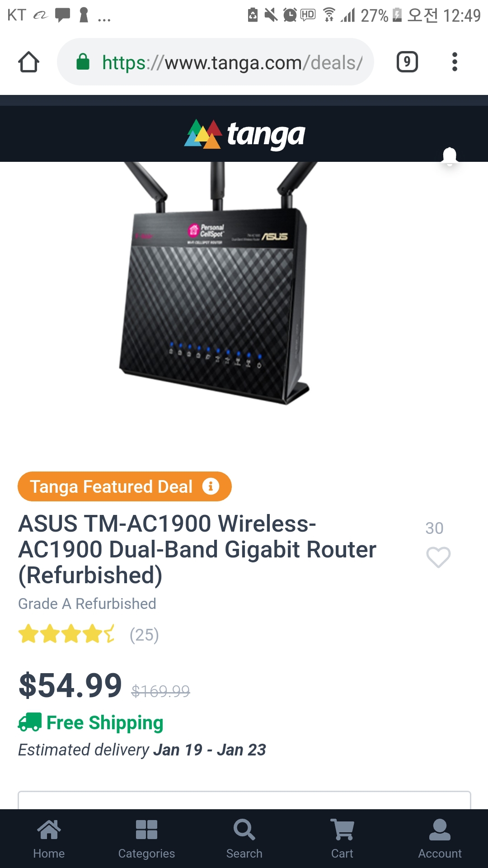The width and height of the screenshot is (488, 868).
Task: Tap the browser home icon
Action: [x=28, y=62]
